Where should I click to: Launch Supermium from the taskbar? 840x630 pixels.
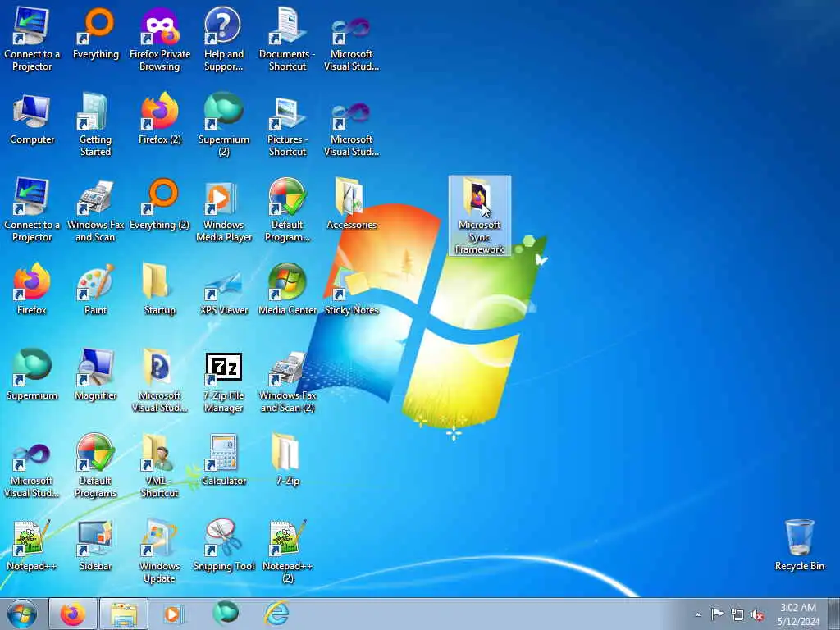click(x=226, y=614)
